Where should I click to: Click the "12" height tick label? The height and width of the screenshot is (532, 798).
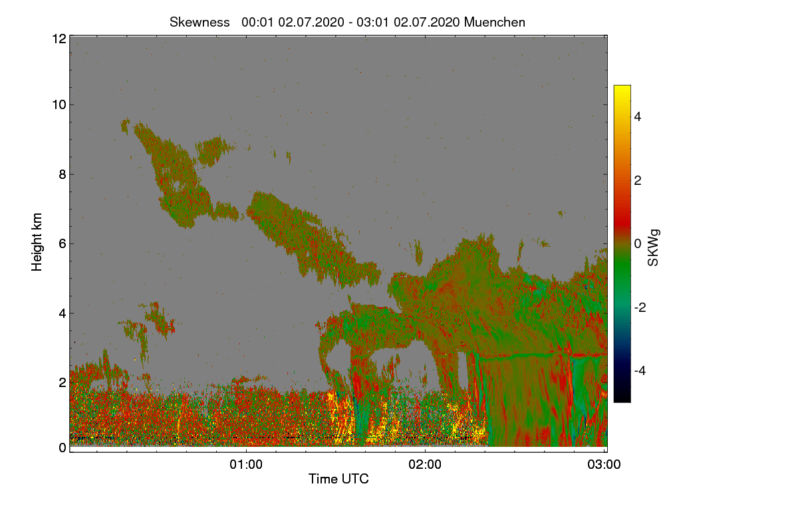click(x=59, y=39)
